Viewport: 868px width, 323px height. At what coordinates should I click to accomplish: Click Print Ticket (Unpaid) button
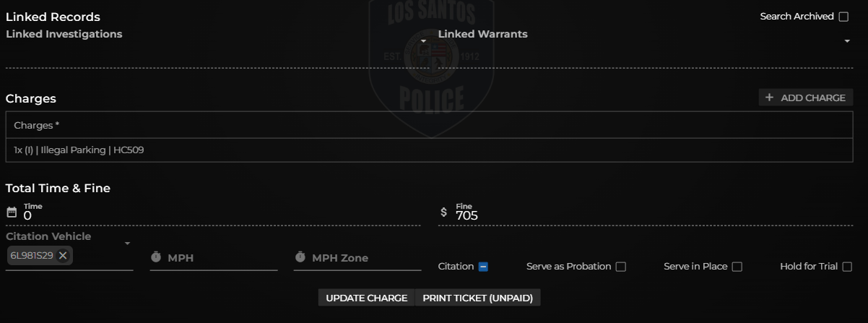tap(478, 298)
